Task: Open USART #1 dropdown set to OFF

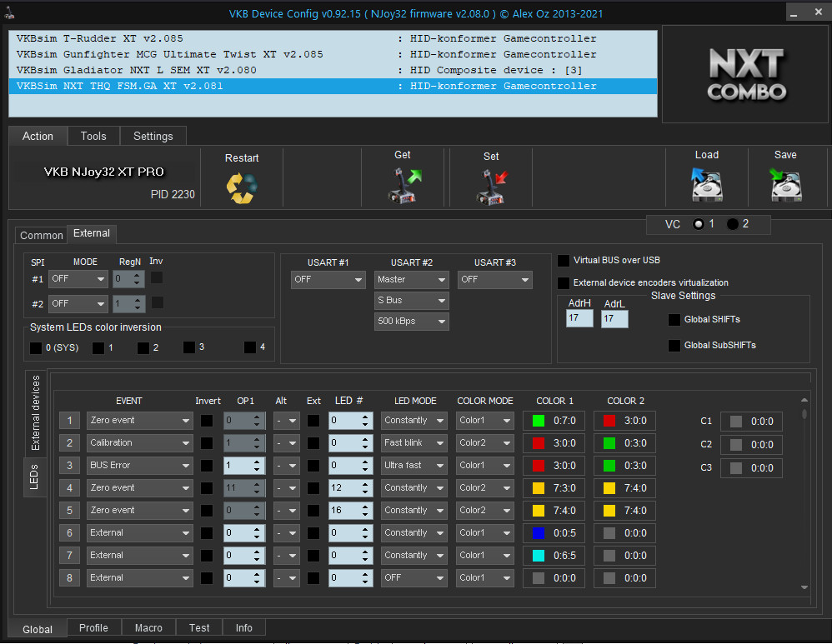Action: 328,280
